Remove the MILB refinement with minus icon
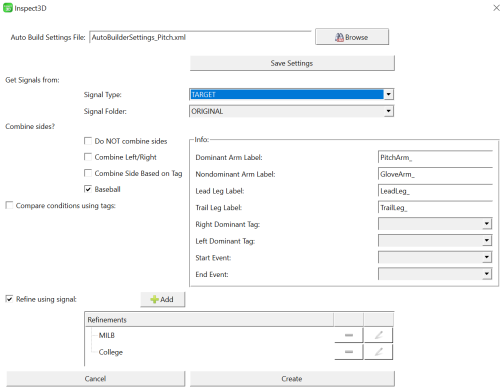The width and height of the screenshot is (500, 388). 349,335
